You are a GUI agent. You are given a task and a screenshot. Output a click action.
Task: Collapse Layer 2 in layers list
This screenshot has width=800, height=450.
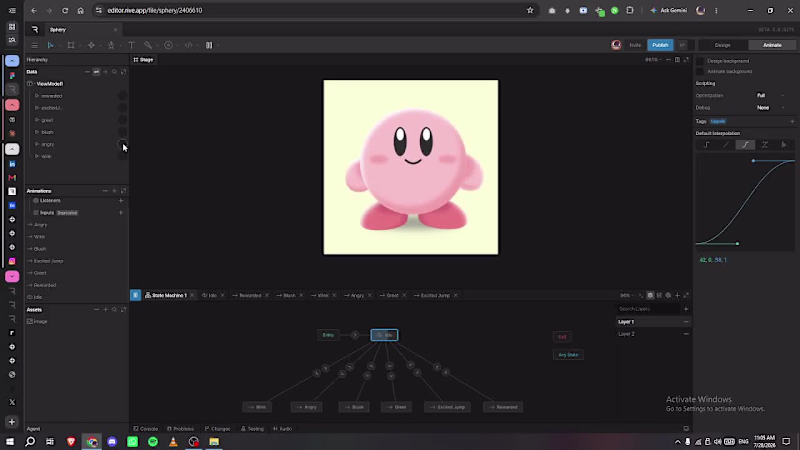click(x=686, y=334)
